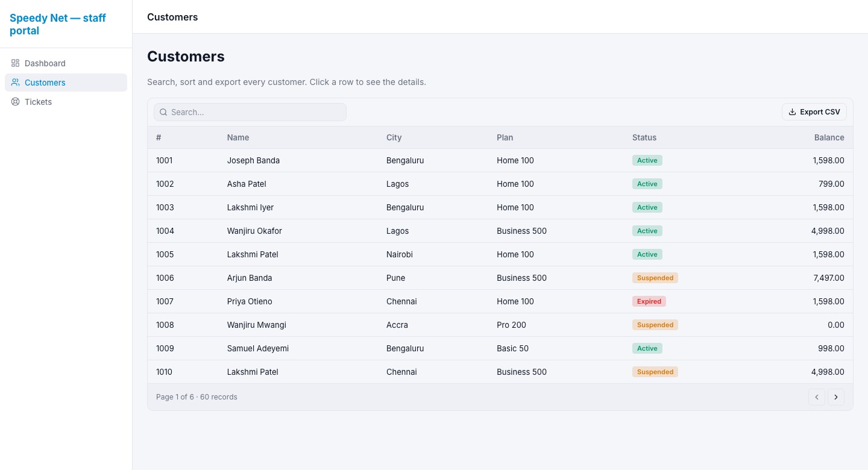868x470 pixels.
Task: Click the Customers people icon in sidebar
Action: pos(16,83)
